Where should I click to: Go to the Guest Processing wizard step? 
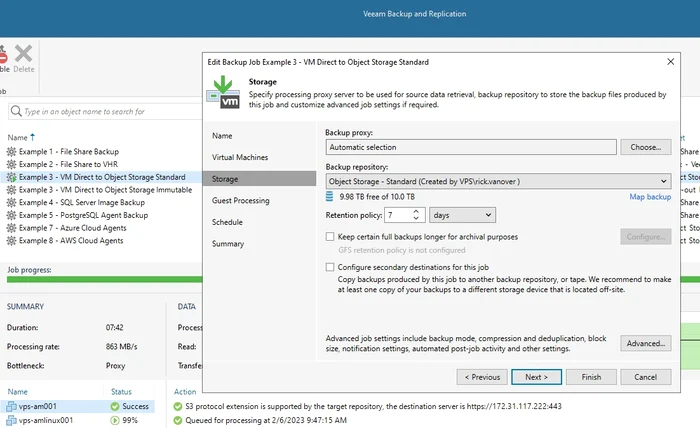click(241, 200)
